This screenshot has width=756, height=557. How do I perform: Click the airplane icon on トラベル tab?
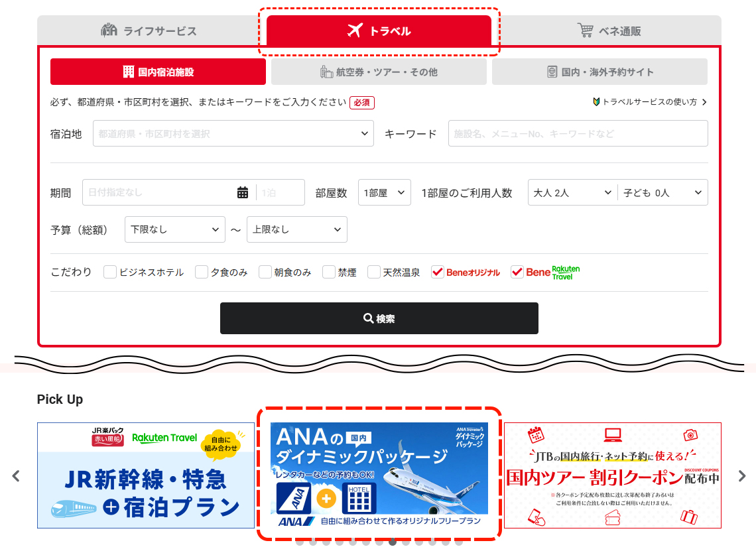point(355,31)
